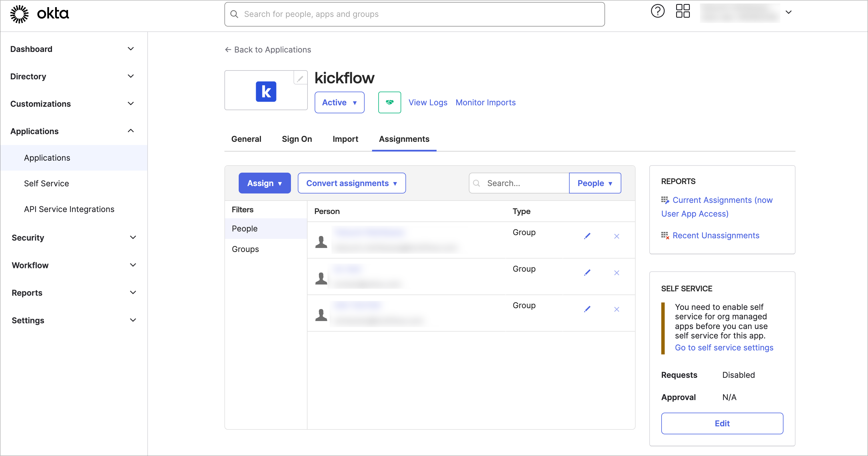Expand the Security menu
The image size is (868, 456).
[133, 237]
